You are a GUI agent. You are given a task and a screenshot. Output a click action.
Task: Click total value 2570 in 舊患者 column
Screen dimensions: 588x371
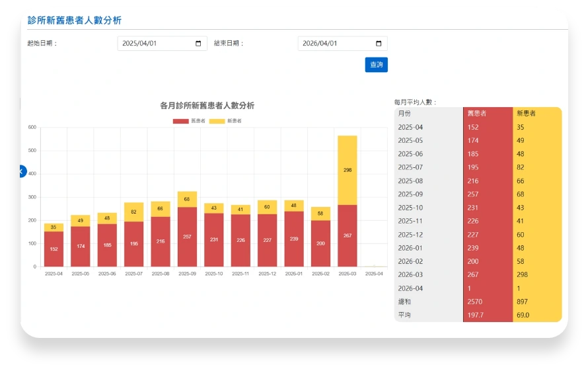point(475,302)
